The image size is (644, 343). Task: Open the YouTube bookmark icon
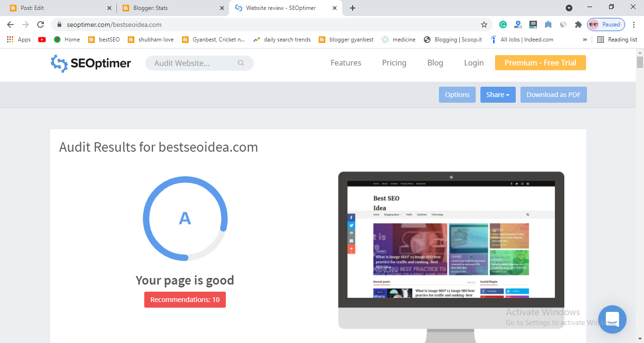(42, 40)
